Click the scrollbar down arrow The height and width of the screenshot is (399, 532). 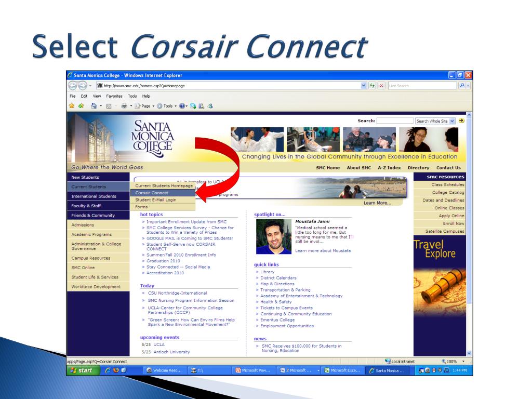pos(469,353)
